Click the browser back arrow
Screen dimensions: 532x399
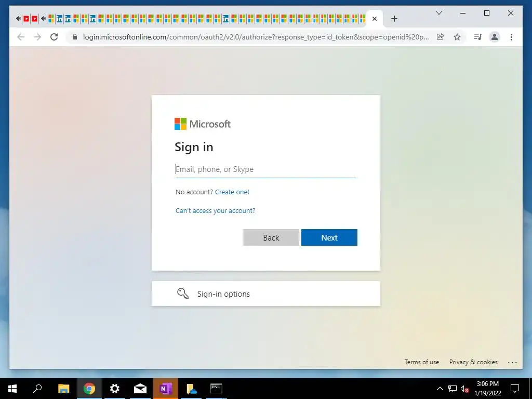pyautogui.click(x=21, y=37)
